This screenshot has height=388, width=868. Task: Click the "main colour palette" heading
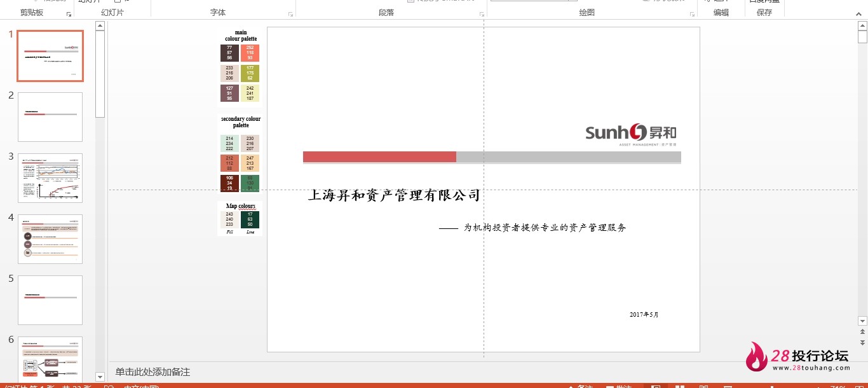coord(241,36)
